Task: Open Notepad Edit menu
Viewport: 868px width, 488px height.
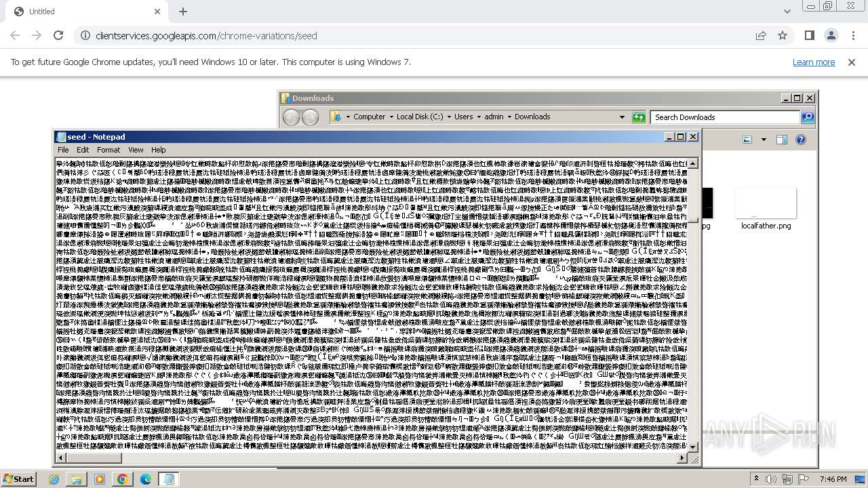Action: pyautogui.click(x=83, y=150)
